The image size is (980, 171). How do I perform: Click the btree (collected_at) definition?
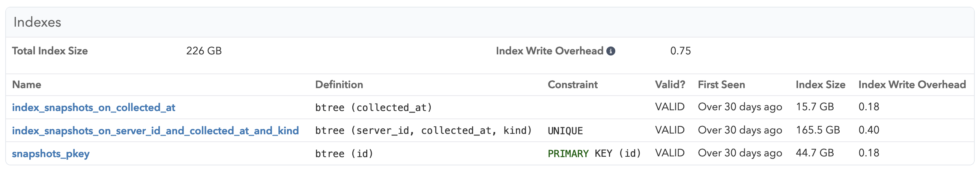(374, 108)
